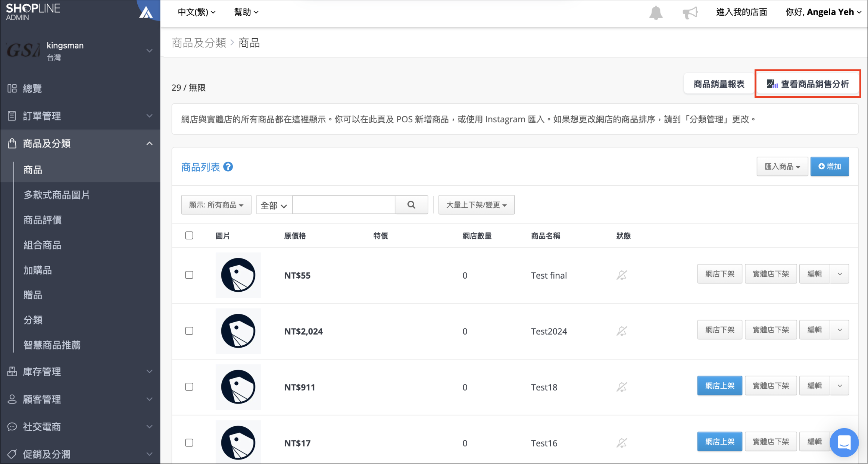Click 實體店下架 for Test16
868x464 pixels.
tap(771, 442)
